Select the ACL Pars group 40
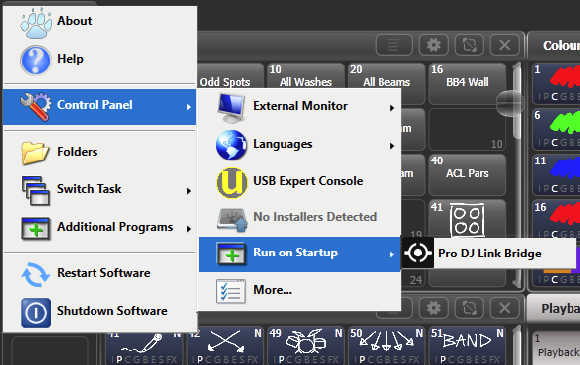This screenshot has width=580, height=365. tap(467, 175)
